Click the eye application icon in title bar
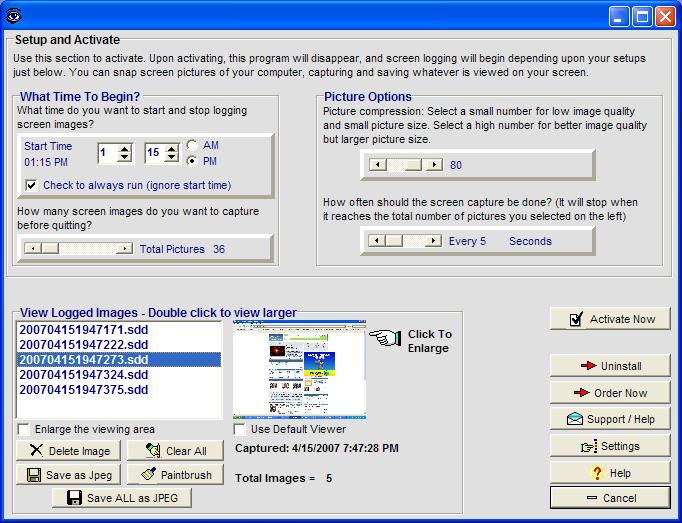 coord(13,17)
